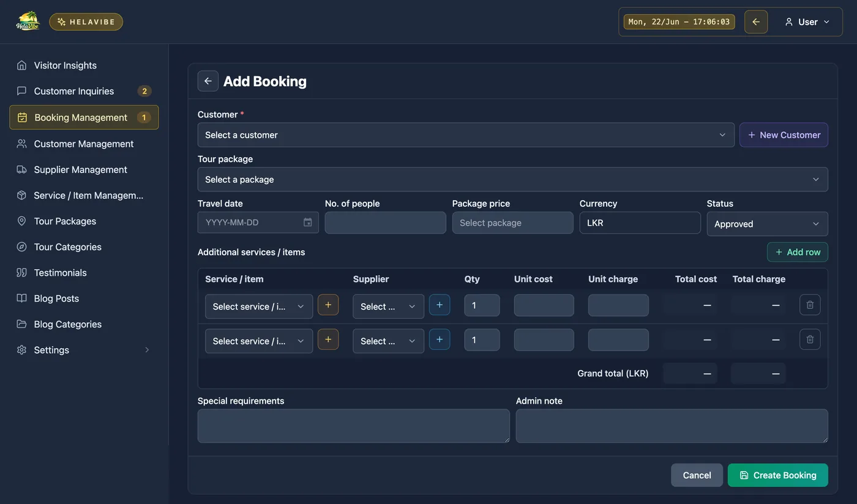Click the Add row button
The height and width of the screenshot is (504, 857).
(798, 252)
